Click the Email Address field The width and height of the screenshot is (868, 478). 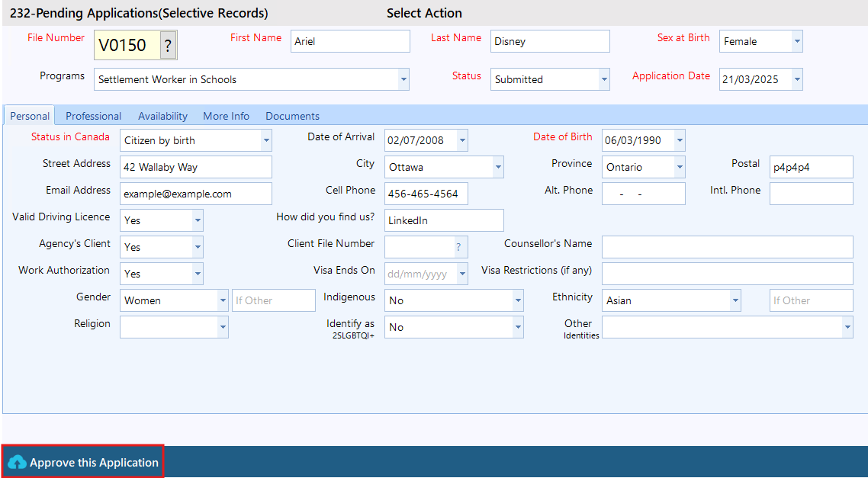(196, 194)
